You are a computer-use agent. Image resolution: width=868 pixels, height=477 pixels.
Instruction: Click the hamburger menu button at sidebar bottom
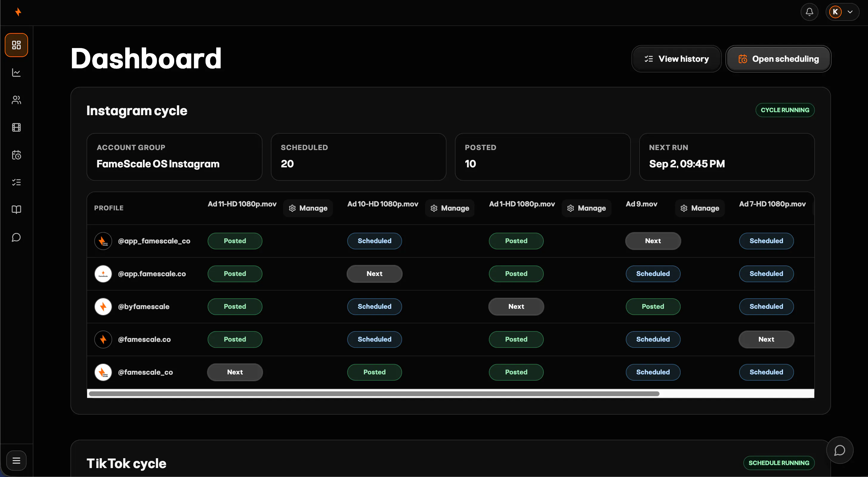(x=16, y=461)
